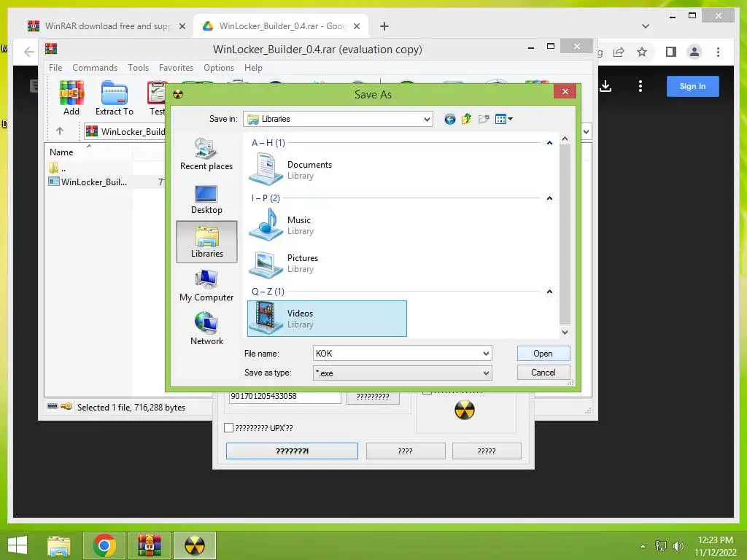Viewport: 747px width, 560px height.
Task: Open WinRAR Help menu
Action: tap(253, 68)
